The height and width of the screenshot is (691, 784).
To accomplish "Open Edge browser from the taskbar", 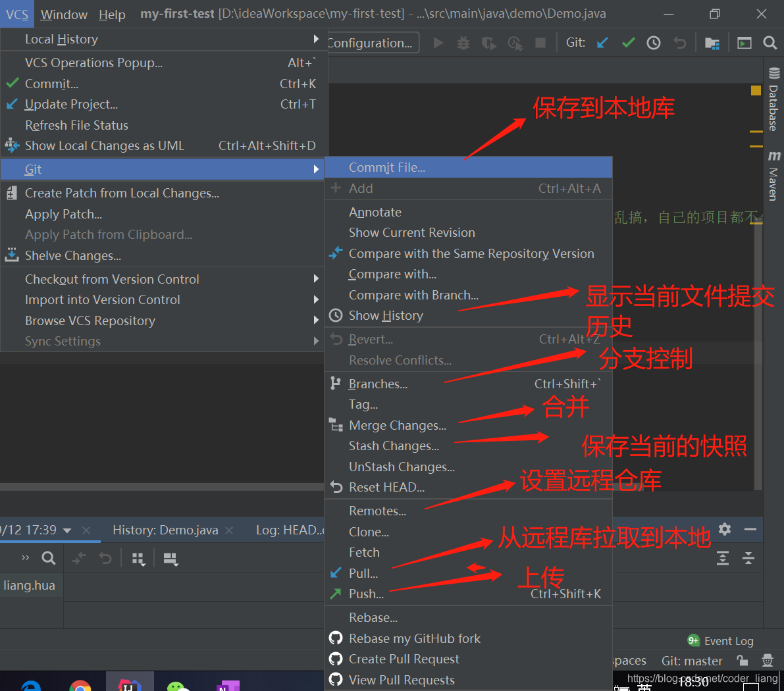I will (31, 685).
